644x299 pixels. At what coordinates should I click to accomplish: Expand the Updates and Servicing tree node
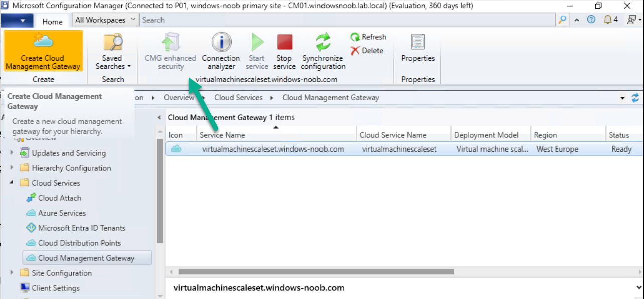[12, 153]
